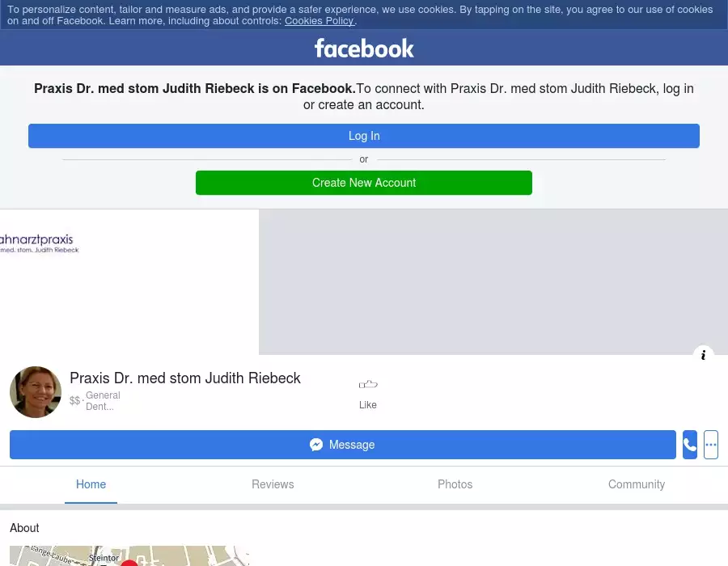
Task: Expand the more options ellipsis menu
Action: [x=711, y=445]
